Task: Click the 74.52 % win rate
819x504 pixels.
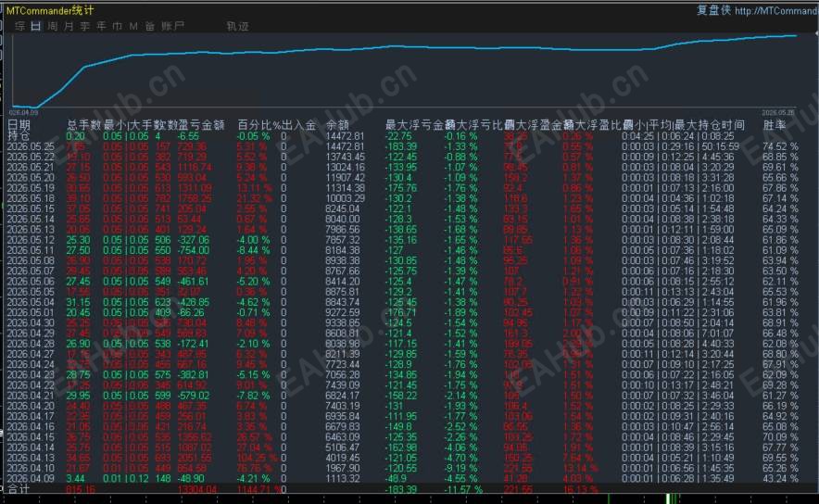Action: (x=780, y=146)
